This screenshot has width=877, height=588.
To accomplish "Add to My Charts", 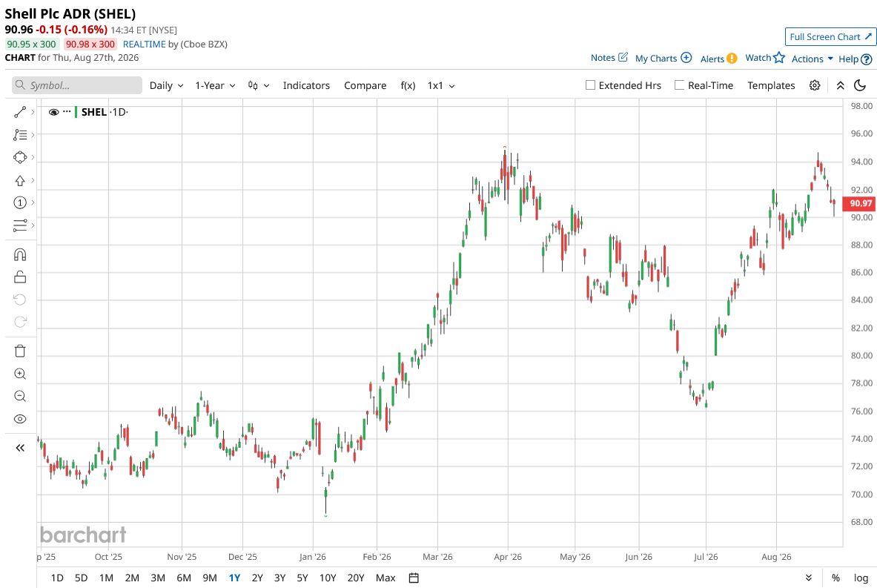I will tap(663, 58).
